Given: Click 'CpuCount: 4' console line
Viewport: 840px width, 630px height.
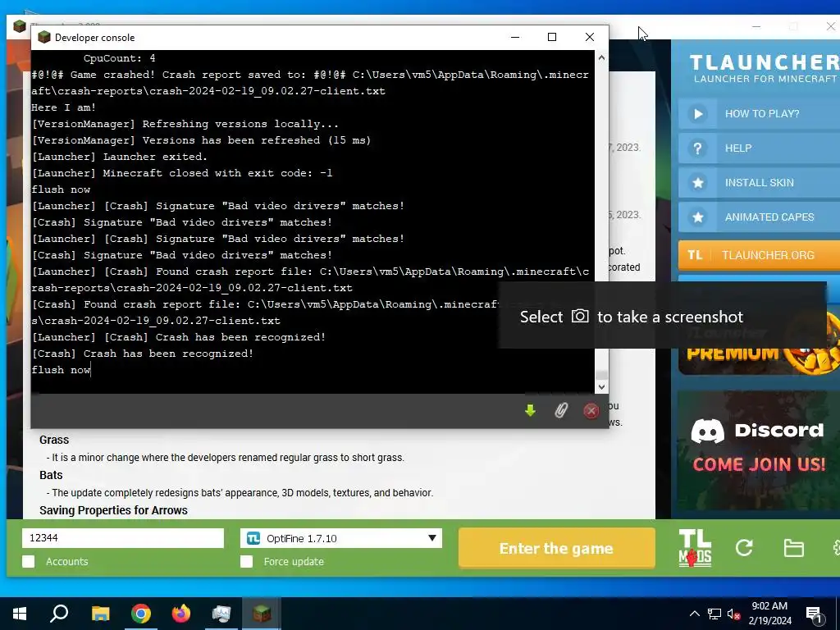Looking at the screenshot, I should [x=120, y=58].
